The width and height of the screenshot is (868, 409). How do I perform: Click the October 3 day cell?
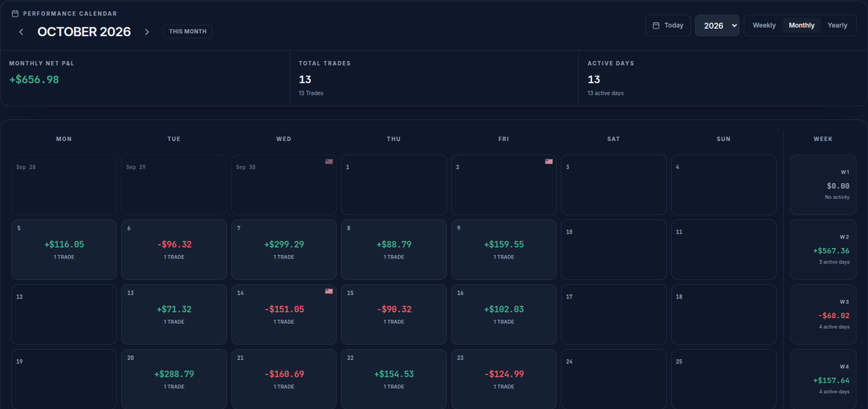614,184
